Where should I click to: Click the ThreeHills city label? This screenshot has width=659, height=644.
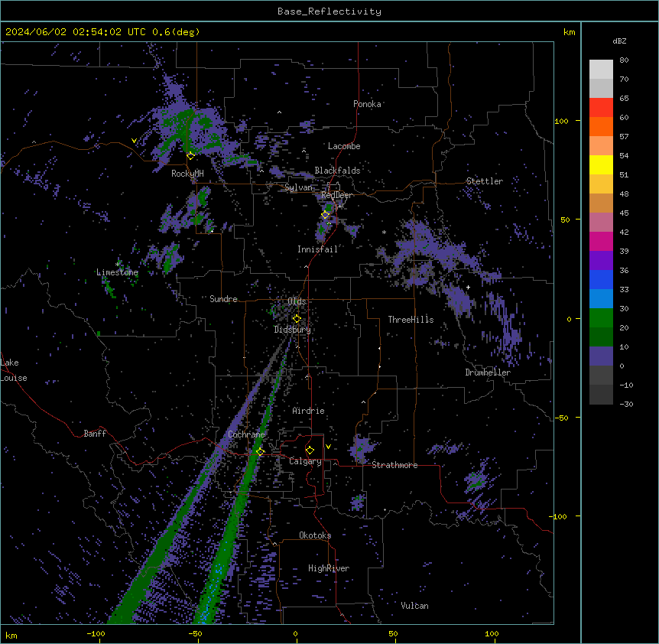[411, 320]
